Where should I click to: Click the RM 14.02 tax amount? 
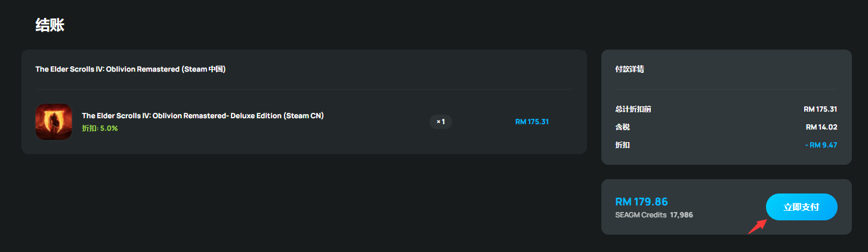point(821,127)
